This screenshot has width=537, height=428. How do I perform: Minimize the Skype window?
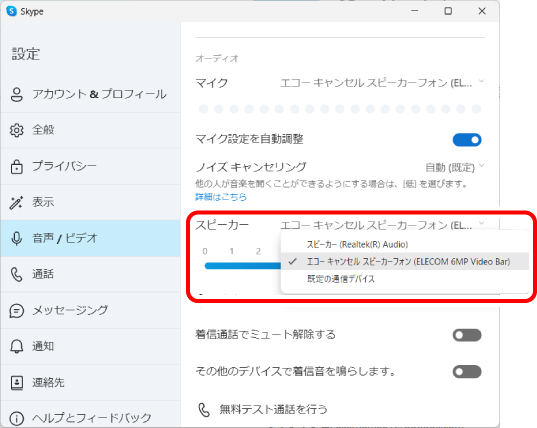tap(415, 11)
